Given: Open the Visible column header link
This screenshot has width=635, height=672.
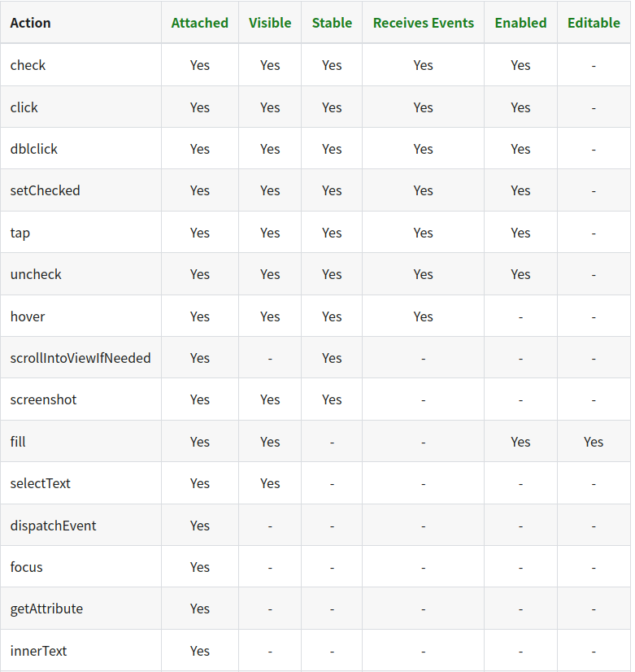Looking at the screenshot, I should 270,23.
